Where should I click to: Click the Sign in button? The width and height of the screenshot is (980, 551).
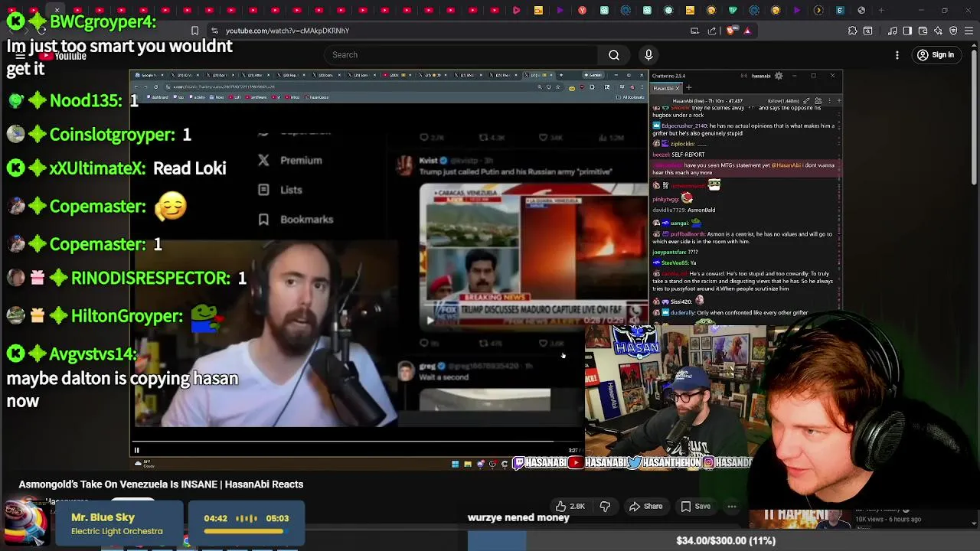(x=936, y=55)
